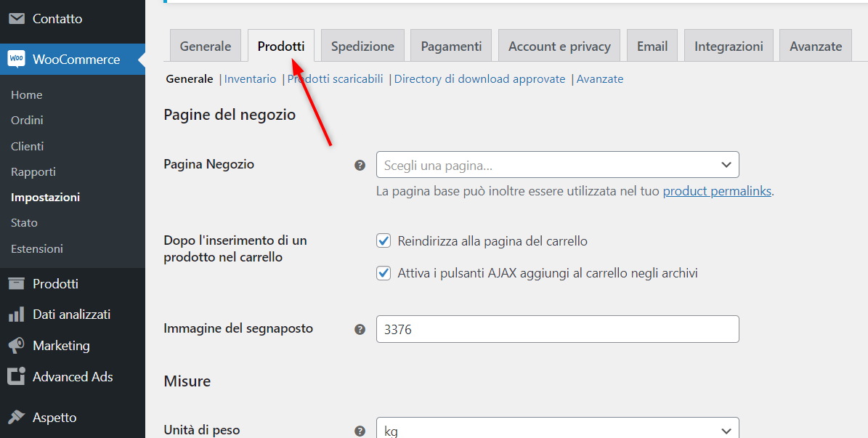Open the Account e privacy tab
The height and width of the screenshot is (438, 868).
[559, 45]
